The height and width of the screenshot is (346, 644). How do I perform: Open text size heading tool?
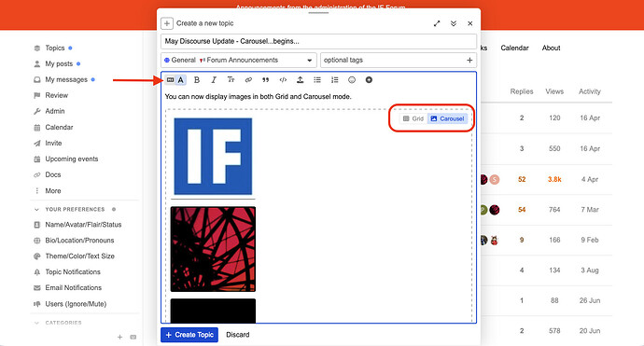point(231,80)
